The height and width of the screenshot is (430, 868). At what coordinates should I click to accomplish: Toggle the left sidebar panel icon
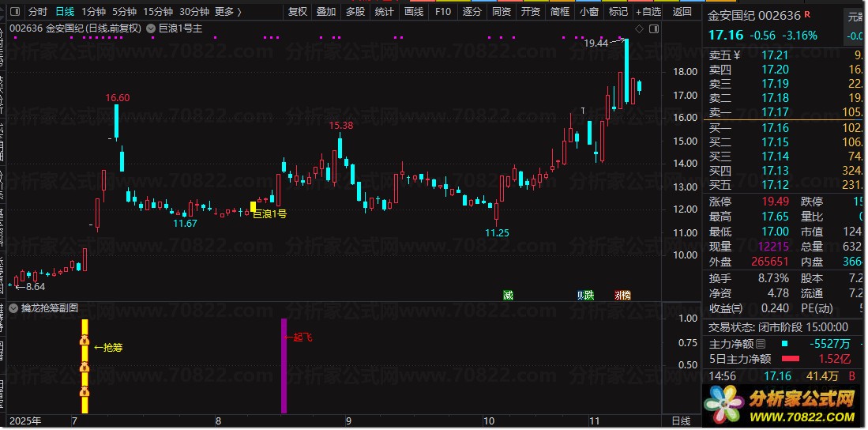tap(15, 12)
